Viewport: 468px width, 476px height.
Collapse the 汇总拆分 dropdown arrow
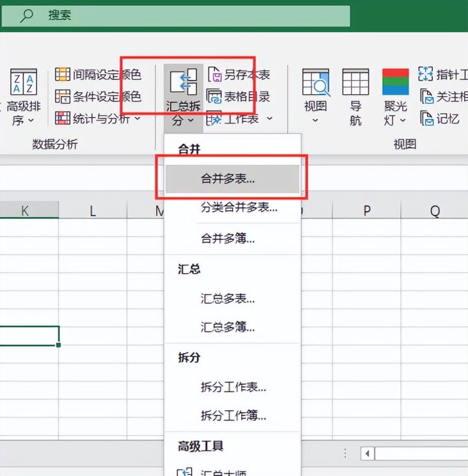pos(190,120)
